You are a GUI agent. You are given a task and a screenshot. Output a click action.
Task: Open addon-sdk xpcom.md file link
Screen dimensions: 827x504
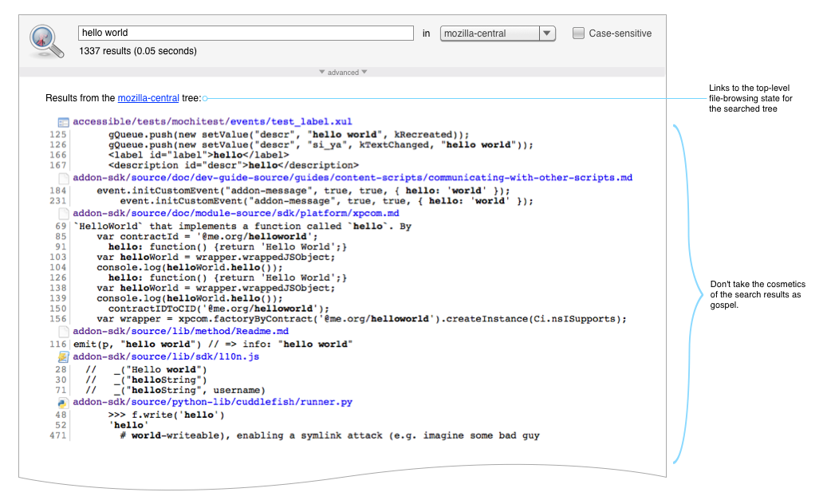coord(236,213)
